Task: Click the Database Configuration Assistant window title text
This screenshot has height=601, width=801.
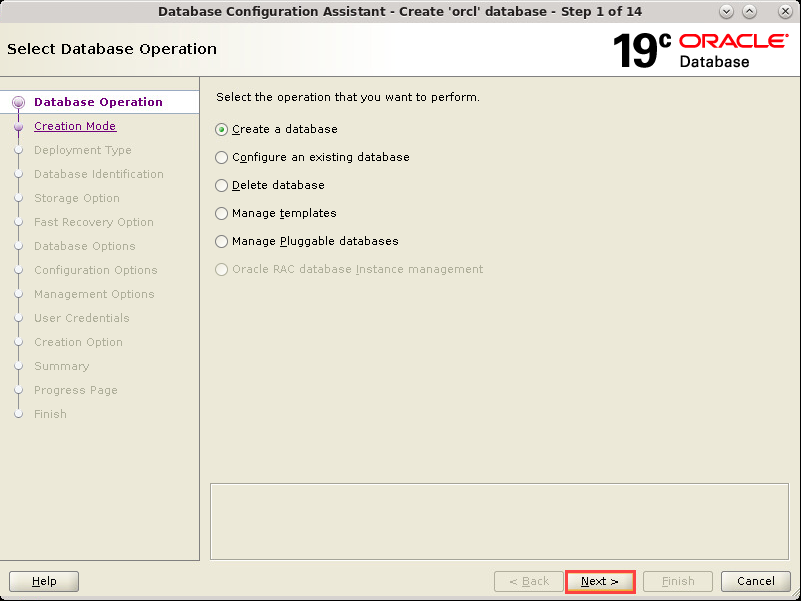Action: pos(400,12)
